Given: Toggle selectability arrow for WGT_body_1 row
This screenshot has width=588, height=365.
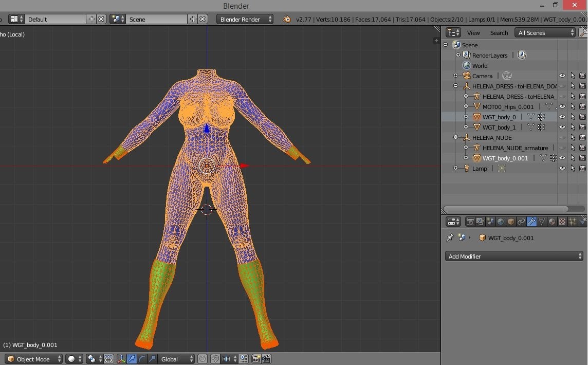Looking at the screenshot, I should click(573, 127).
